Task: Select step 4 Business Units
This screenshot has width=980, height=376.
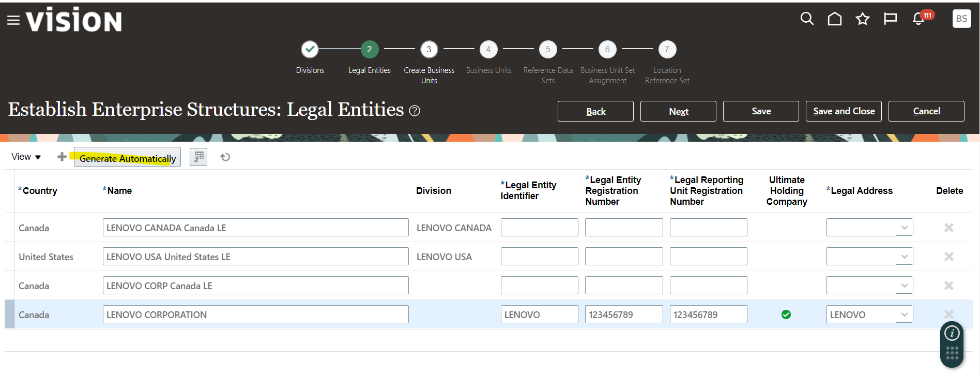Action: pyautogui.click(x=488, y=50)
